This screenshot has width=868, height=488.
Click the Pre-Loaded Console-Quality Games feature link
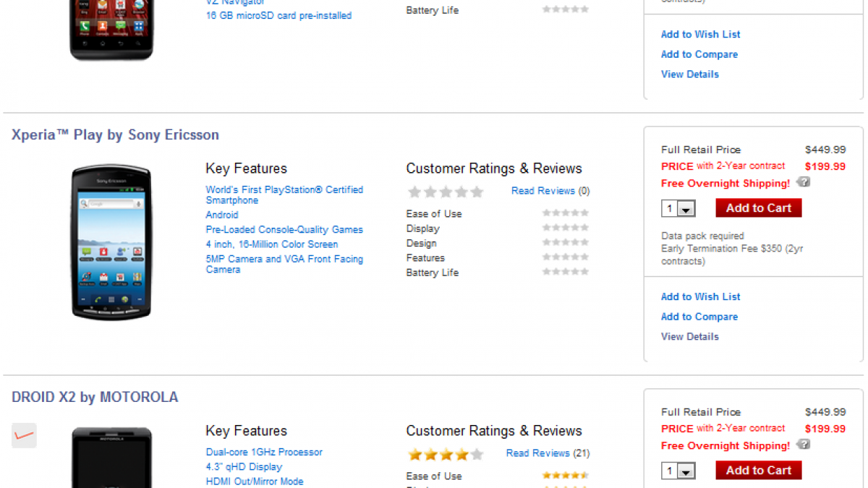click(284, 230)
